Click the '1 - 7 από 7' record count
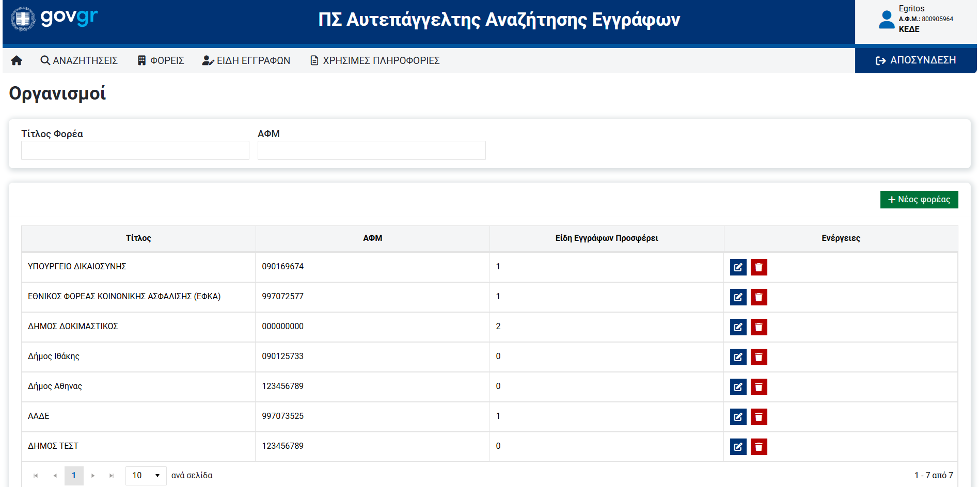980x487 pixels. pos(934,476)
